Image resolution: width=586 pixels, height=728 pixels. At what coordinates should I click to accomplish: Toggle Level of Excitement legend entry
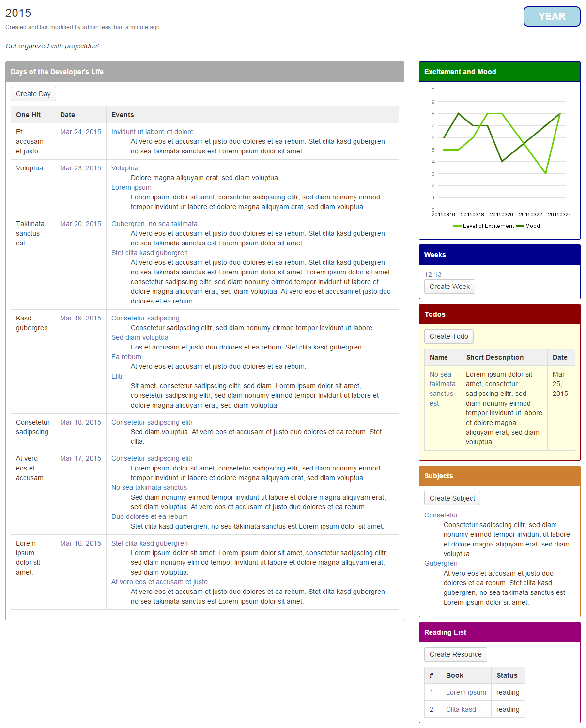pos(484,226)
